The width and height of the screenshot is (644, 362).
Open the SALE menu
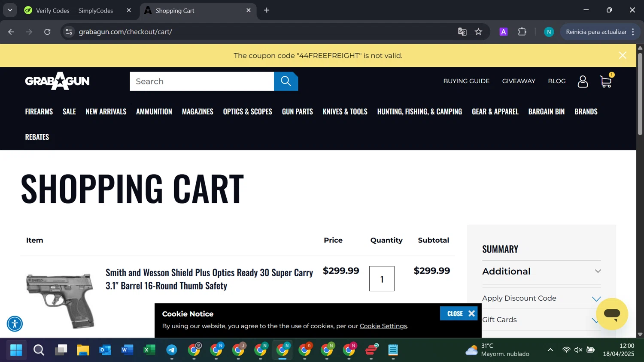click(69, 112)
